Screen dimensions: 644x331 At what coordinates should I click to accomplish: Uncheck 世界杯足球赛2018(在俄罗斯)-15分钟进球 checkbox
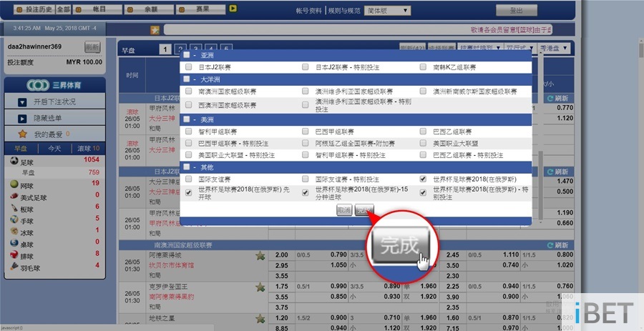305,193
